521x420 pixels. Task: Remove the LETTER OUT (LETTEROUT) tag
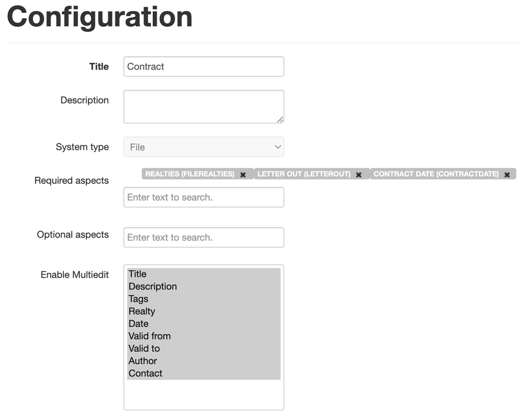[x=359, y=175]
